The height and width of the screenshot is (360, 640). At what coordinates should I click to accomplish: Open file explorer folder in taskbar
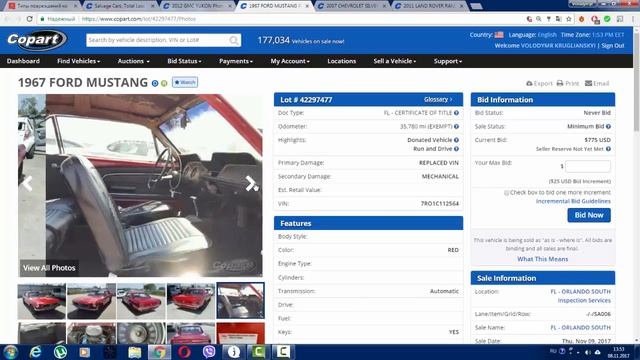click(x=134, y=352)
